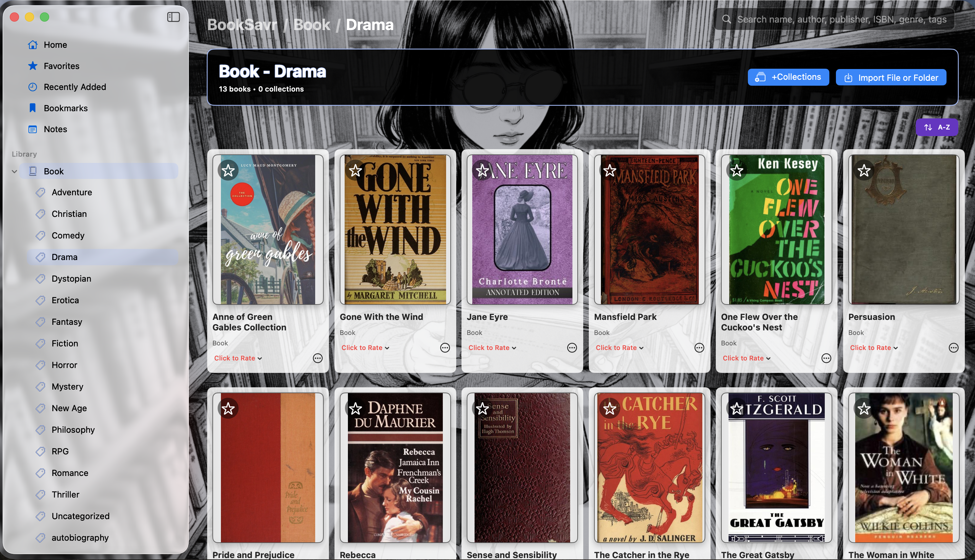Open more options for Gone With the Wind
Screen dimensions: 975x560
click(445, 348)
